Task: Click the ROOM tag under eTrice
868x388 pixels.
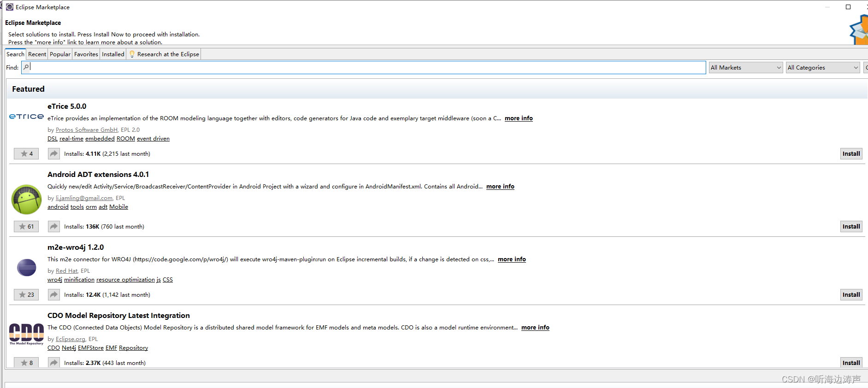Action: click(x=126, y=139)
